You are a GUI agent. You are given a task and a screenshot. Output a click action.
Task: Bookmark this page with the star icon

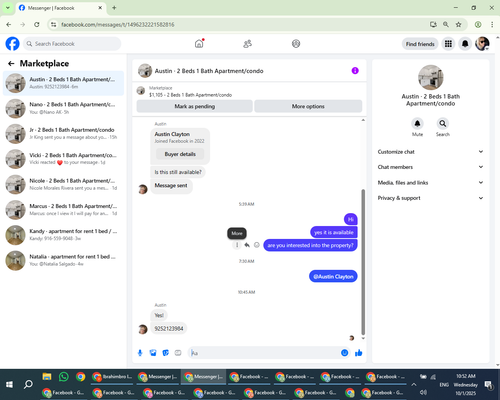(459, 24)
